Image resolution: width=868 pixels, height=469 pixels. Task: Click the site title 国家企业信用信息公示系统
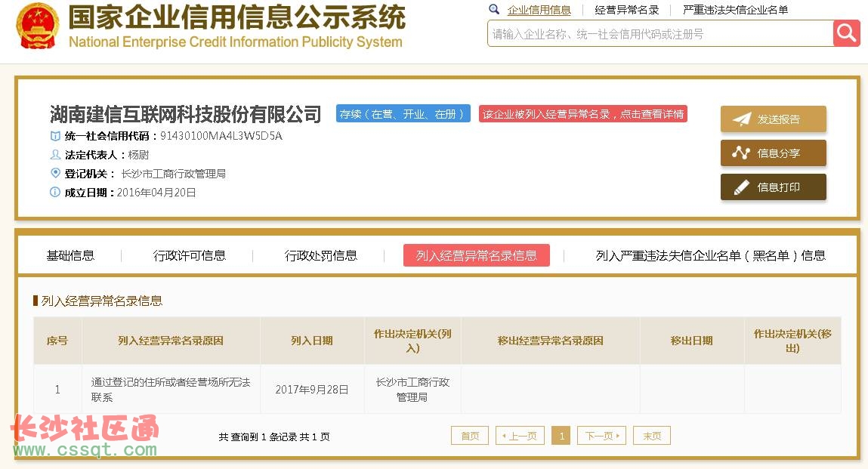coord(237,17)
